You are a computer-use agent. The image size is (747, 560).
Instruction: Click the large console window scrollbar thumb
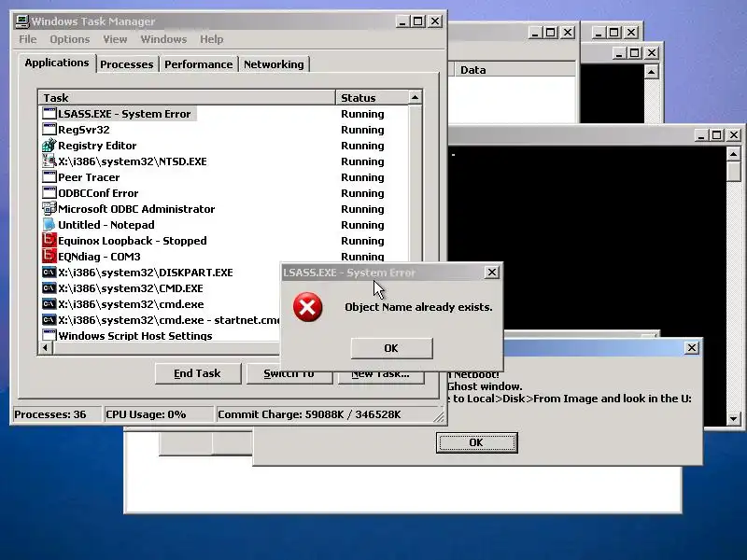[x=733, y=172]
